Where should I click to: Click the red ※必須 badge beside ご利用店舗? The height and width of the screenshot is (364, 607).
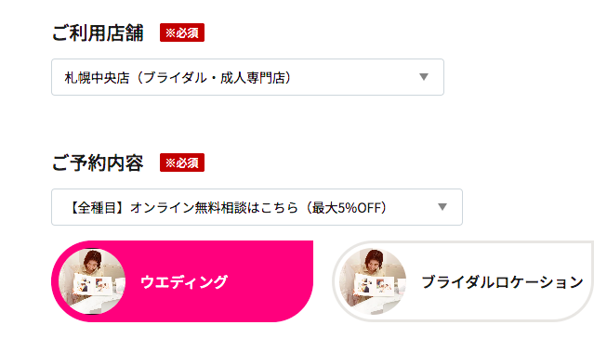tap(182, 32)
